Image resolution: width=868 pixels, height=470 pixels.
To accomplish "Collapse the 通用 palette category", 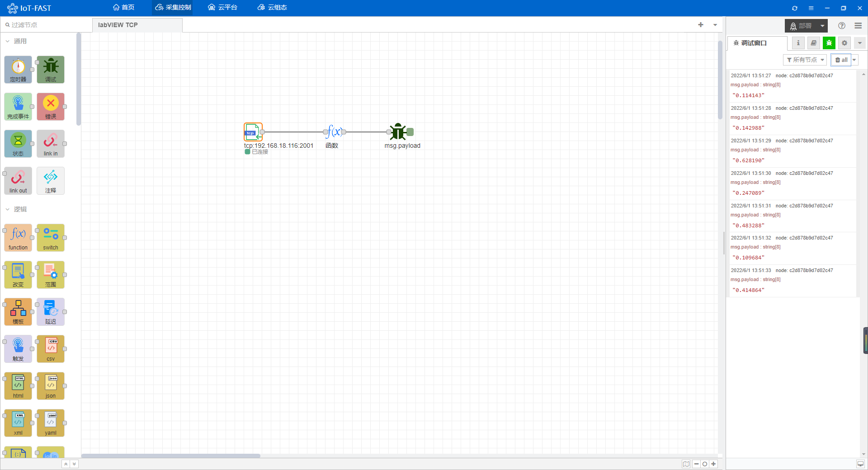I will 16,41.
